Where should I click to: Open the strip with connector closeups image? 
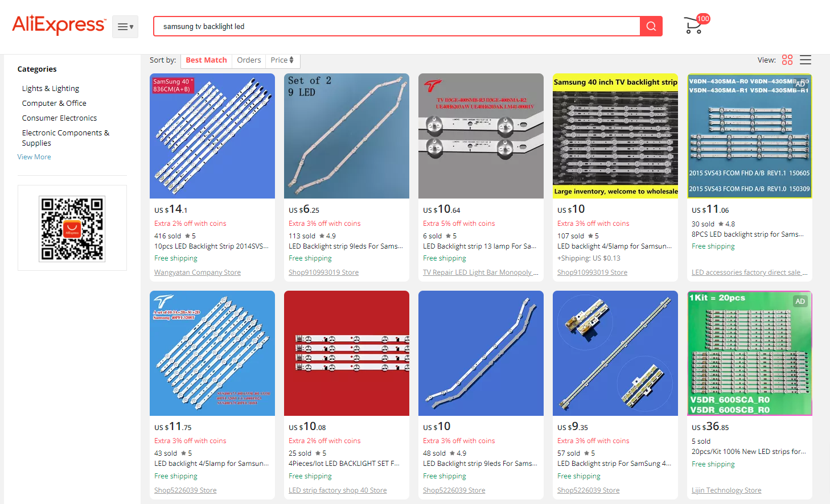click(x=615, y=353)
